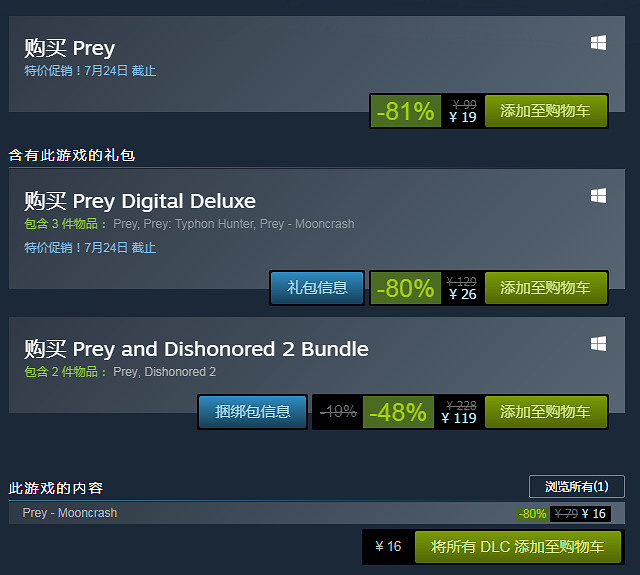Click the ¥16 Mooncrash discounted price
This screenshot has width=640, height=575.
click(594, 514)
